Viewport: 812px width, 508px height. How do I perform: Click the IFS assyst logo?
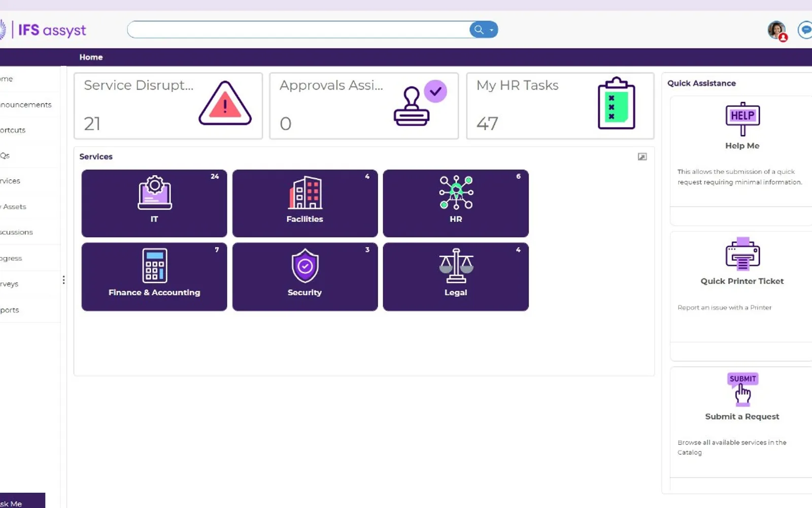click(x=43, y=30)
